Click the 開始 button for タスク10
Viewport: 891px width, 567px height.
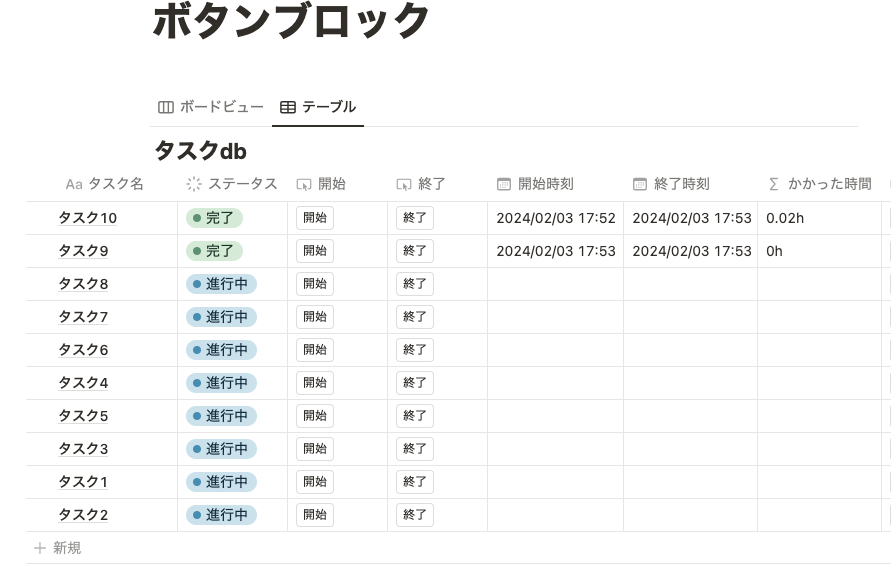click(315, 218)
